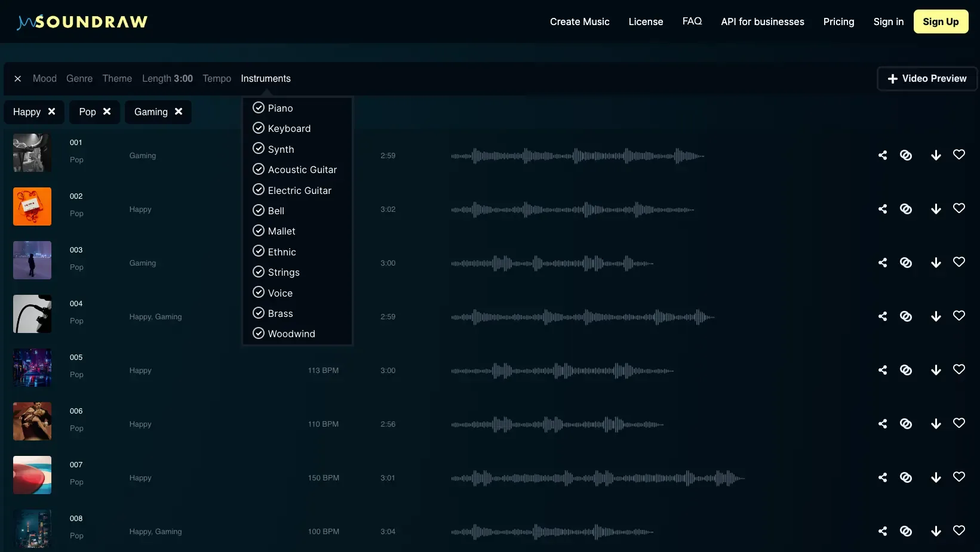Download track 003

pyautogui.click(x=936, y=263)
